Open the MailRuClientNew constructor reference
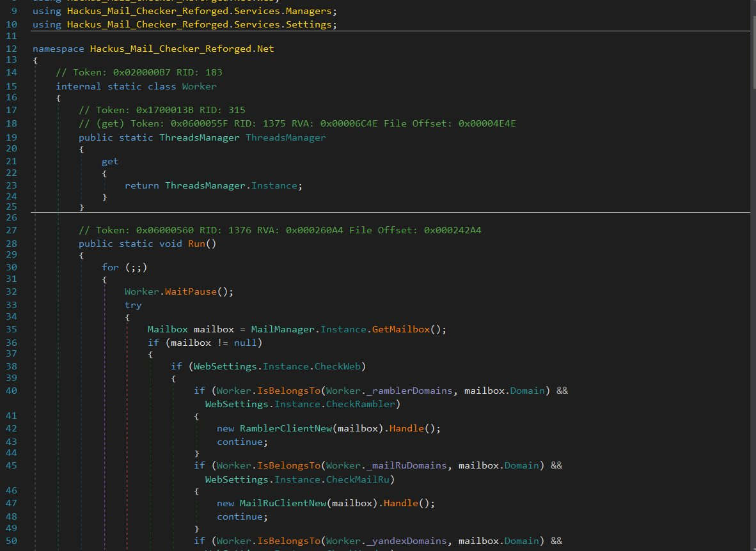The width and height of the screenshot is (756, 551). [283, 503]
